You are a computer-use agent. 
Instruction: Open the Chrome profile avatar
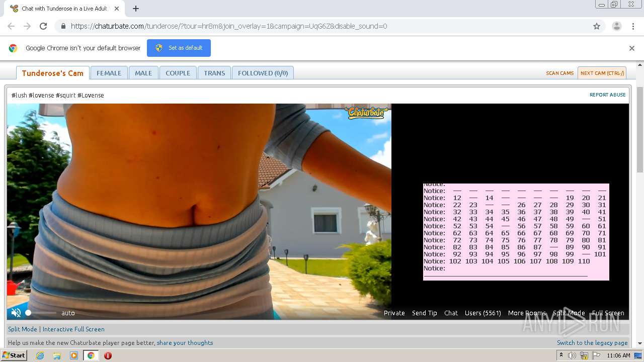pos(616,26)
